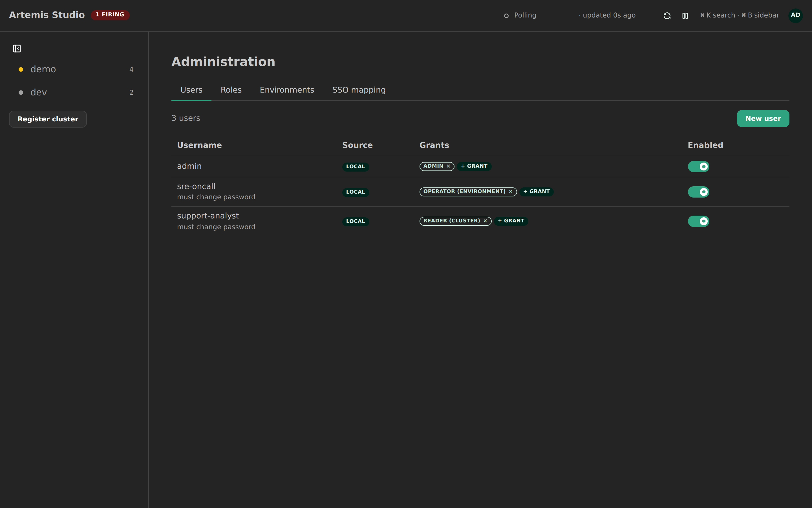
Task: Add a grant to support-analyst
Action: 511,221
